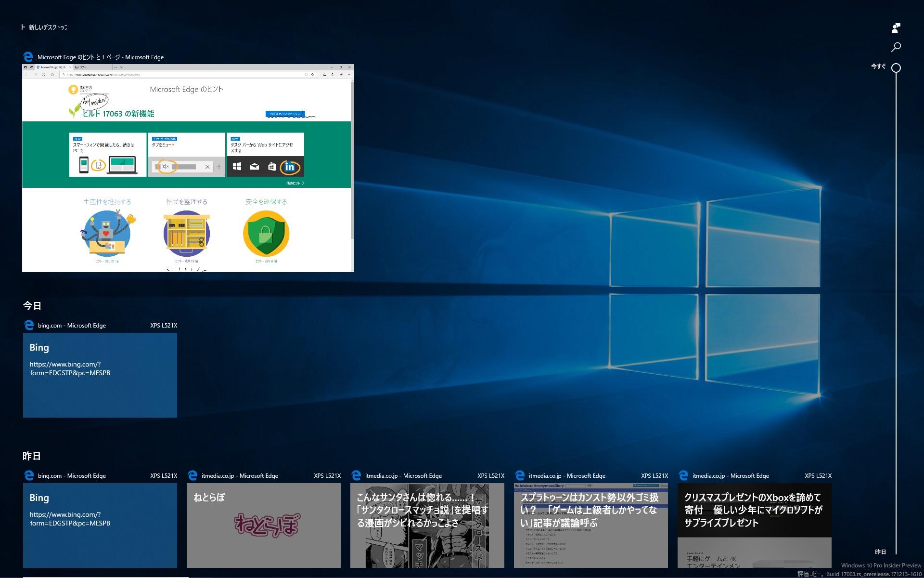Open the こんなサンタさんは惚れる activity card

(427, 525)
